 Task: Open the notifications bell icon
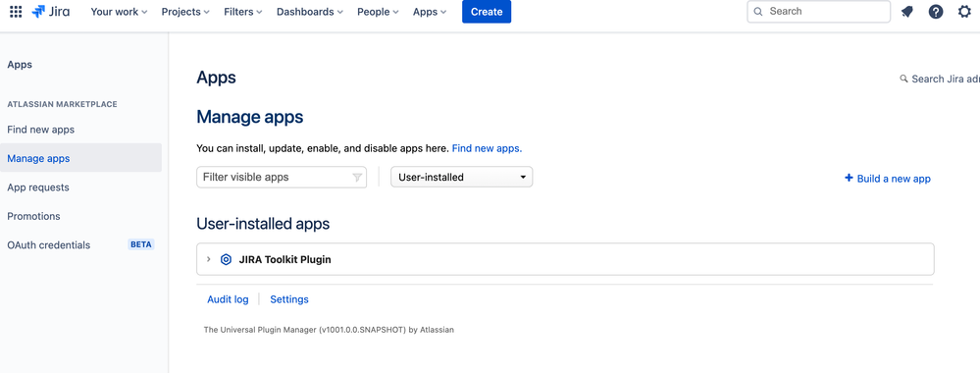[x=906, y=12]
